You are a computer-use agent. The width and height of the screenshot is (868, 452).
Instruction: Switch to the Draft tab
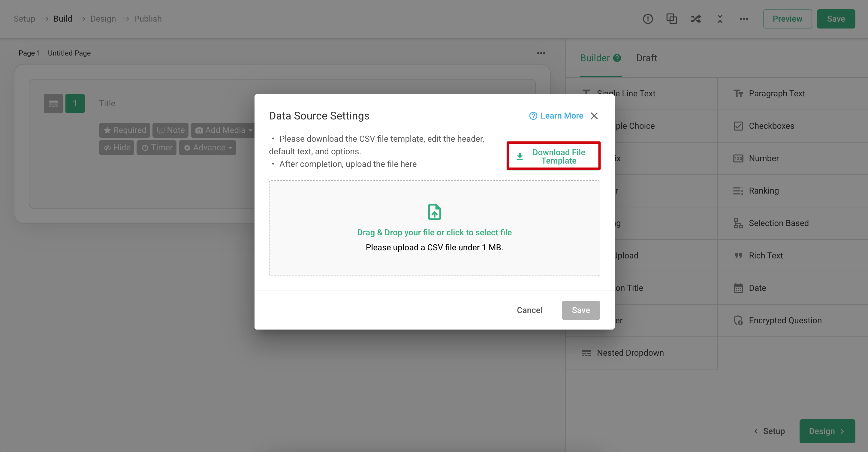pos(646,58)
